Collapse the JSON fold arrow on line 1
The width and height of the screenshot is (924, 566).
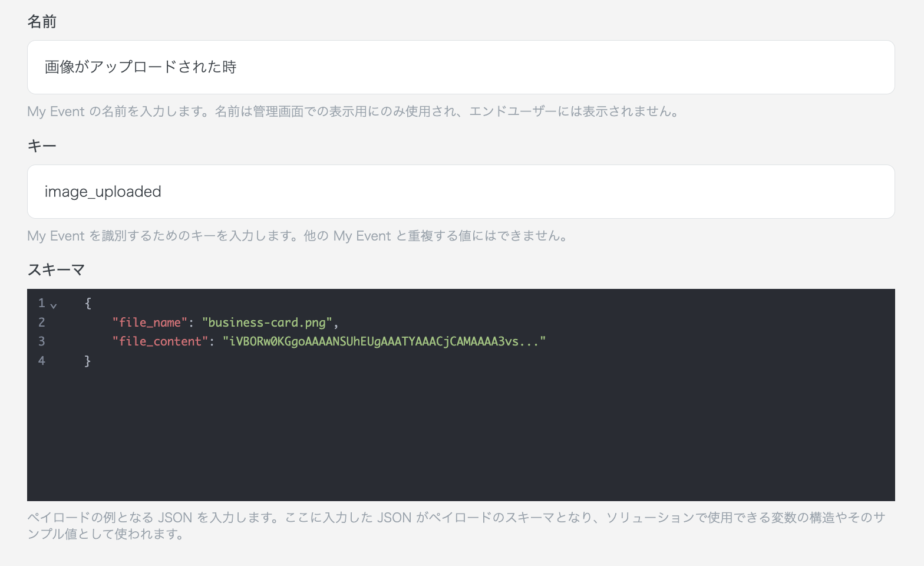pos(54,305)
